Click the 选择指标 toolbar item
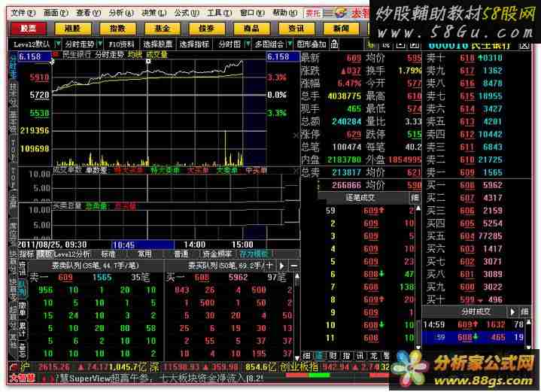This screenshot has height=392, width=541. point(194,44)
